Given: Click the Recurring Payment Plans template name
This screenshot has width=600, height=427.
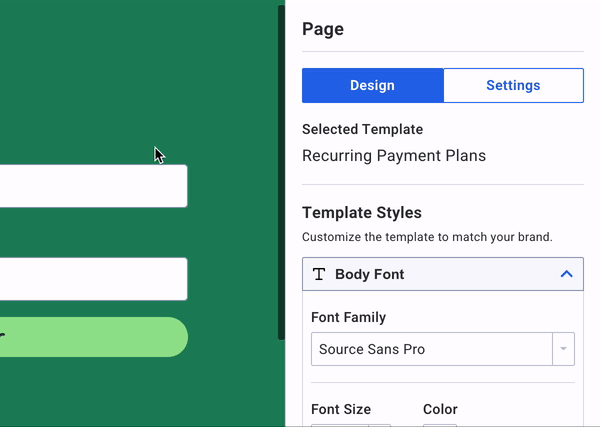Looking at the screenshot, I should pos(393,156).
